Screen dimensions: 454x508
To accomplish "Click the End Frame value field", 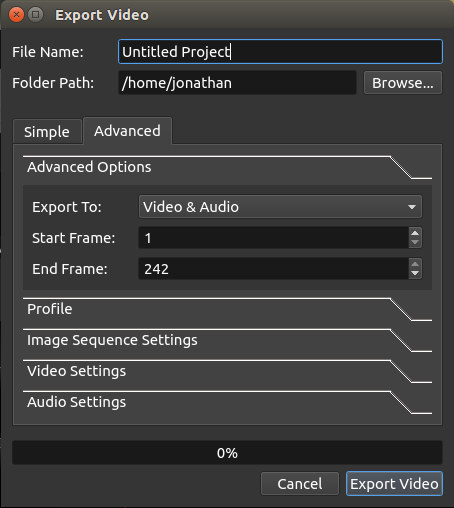I will pyautogui.click(x=274, y=269).
